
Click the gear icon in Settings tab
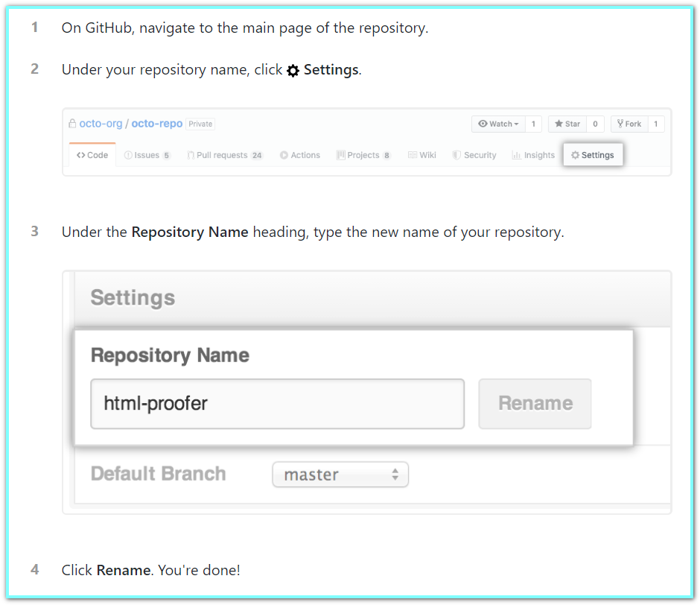575,155
